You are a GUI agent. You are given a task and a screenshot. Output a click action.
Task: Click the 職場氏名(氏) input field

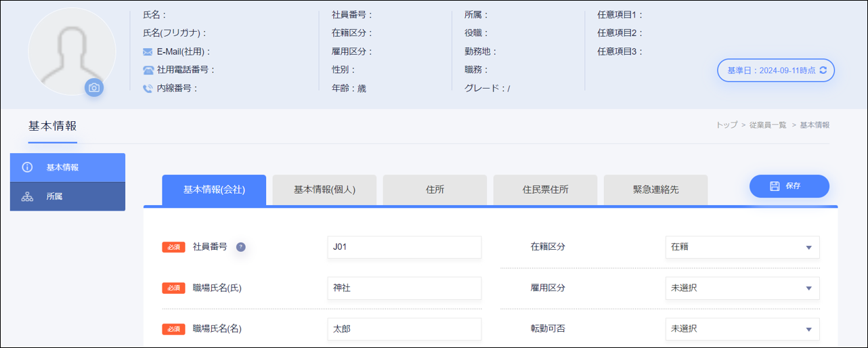(x=404, y=288)
